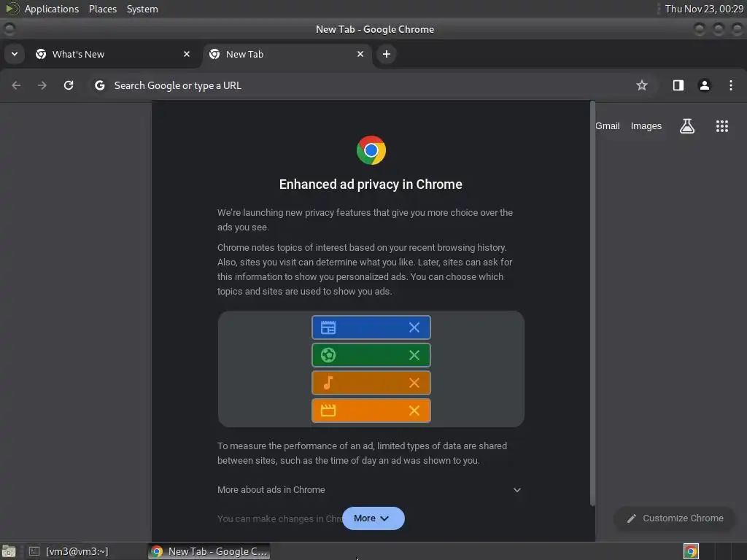
Task: Open the Search Labs flask icon
Action: 686,125
